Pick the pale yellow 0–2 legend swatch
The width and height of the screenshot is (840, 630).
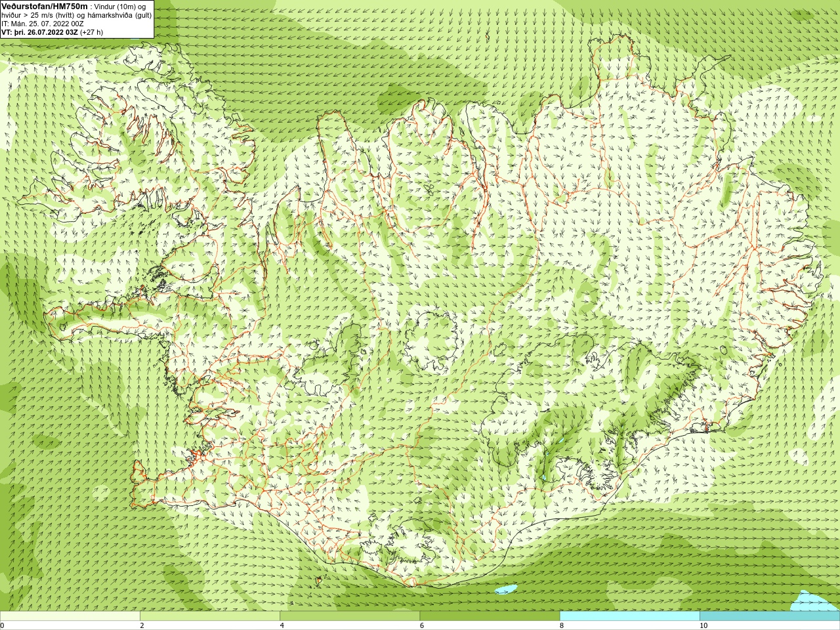pos(70,616)
